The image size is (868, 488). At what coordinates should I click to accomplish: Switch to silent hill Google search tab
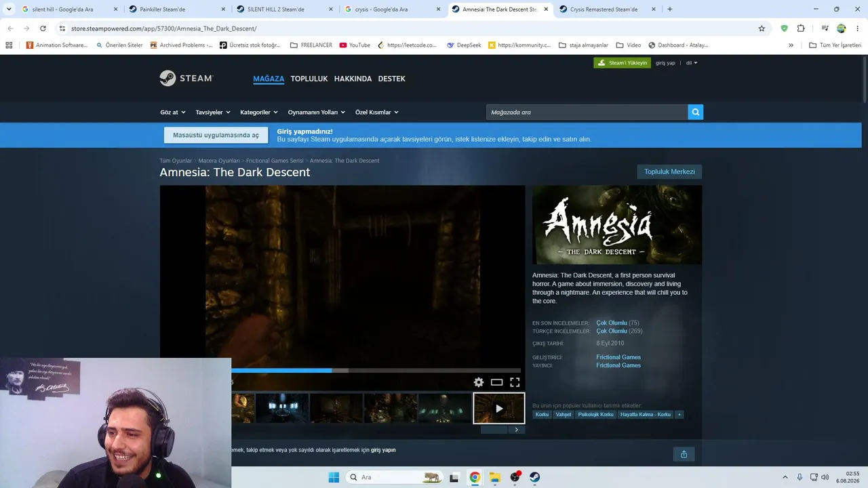point(69,9)
